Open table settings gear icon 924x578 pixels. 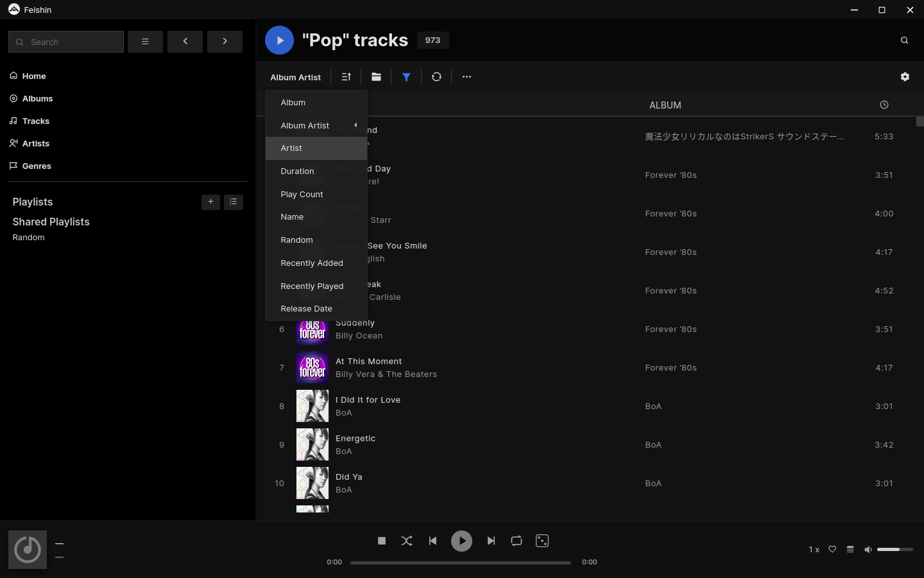point(905,77)
